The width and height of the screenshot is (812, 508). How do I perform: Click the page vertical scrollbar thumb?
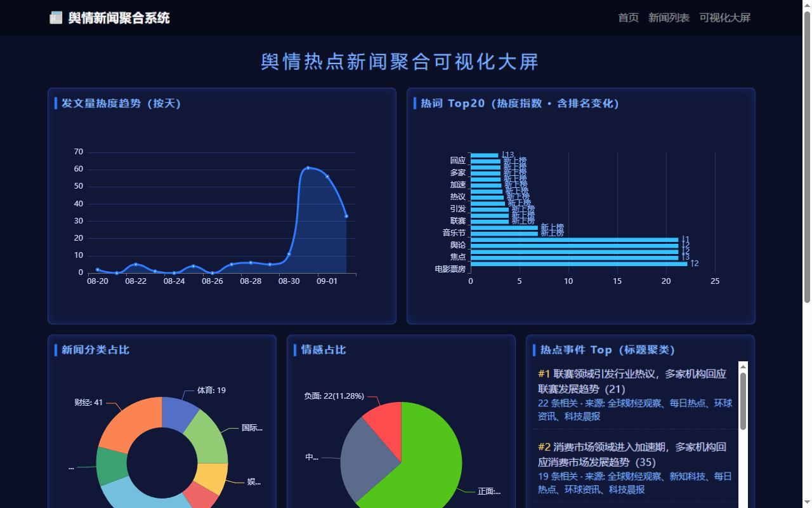(807, 157)
